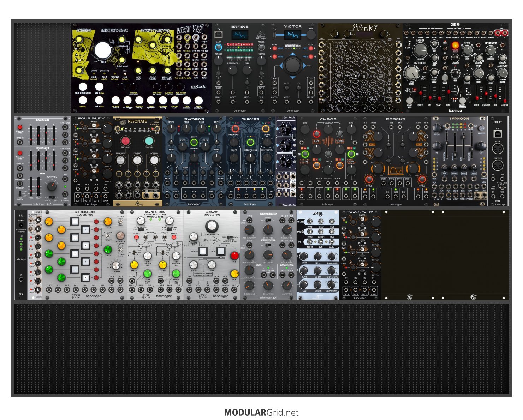Click the DC input jack on PSU module

(x=21, y=225)
